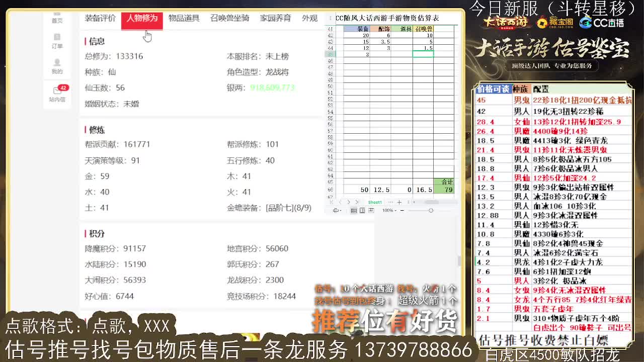Select the highlighted empty cell under 召唤兽 column
The height and width of the screenshot is (362, 644).
point(423,54)
